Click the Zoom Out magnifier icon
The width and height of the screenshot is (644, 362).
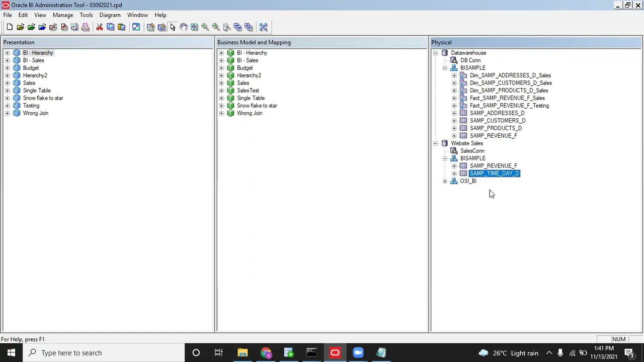(x=216, y=27)
